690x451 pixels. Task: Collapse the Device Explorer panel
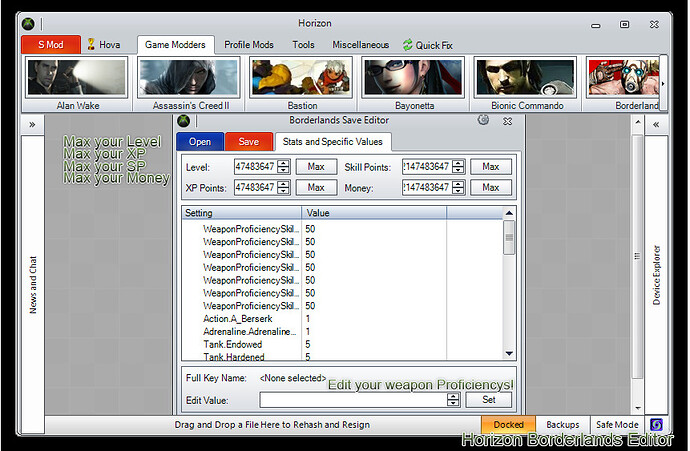(x=656, y=125)
